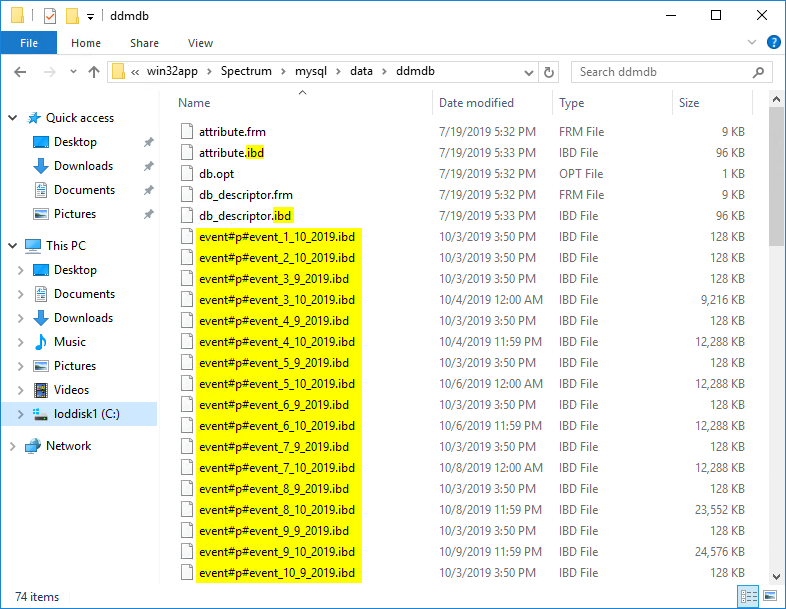The width and height of the screenshot is (786, 609).
Task: Collapse the This PC tree node
Action: pyautogui.click(x=13, y=246)
